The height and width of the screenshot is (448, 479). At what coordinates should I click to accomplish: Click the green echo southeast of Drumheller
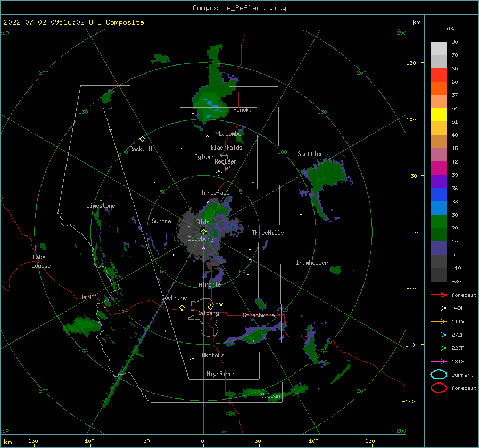pyautogui.click(x=335, y=270)
